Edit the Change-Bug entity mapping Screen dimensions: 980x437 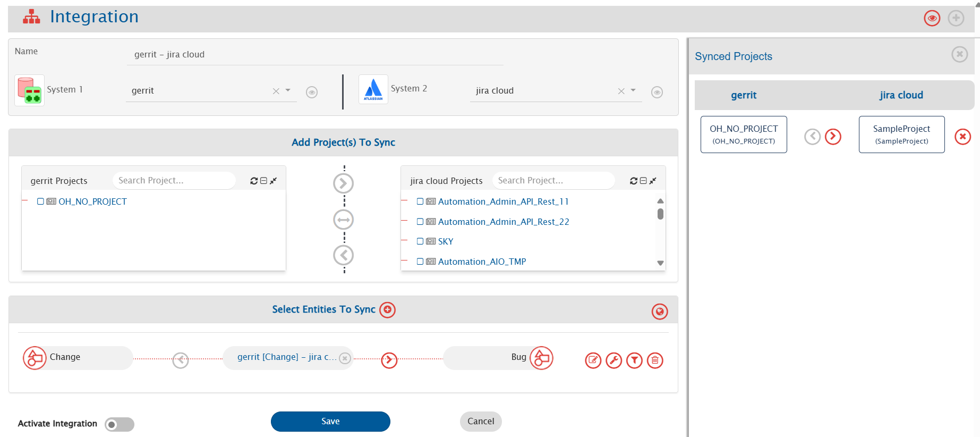[x=593, y=360]
